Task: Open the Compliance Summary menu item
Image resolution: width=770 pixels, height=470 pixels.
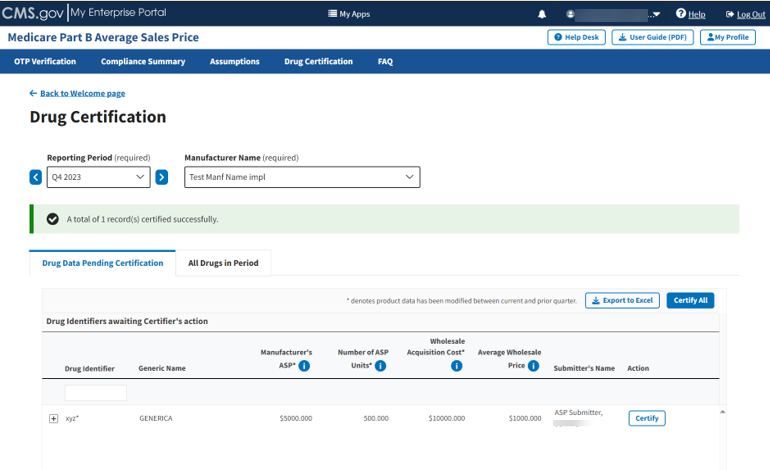Action: coord(143,61)
